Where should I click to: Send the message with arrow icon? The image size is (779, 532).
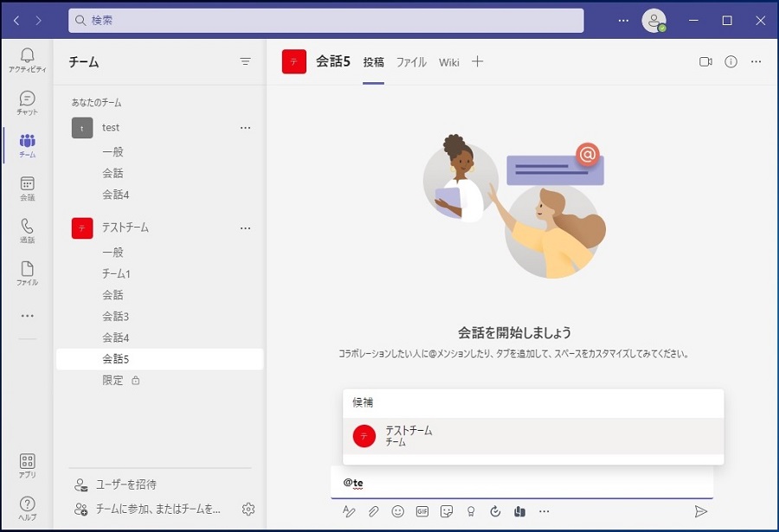click(700, 511)
